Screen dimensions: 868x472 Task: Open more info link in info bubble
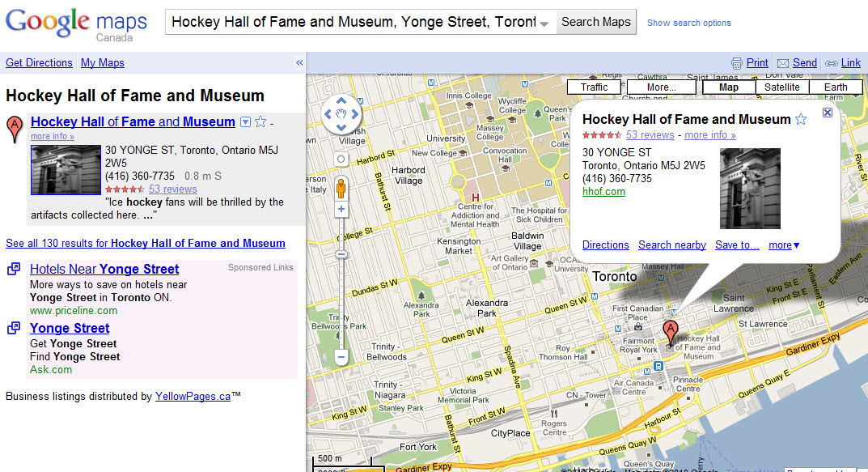(710, 134)
